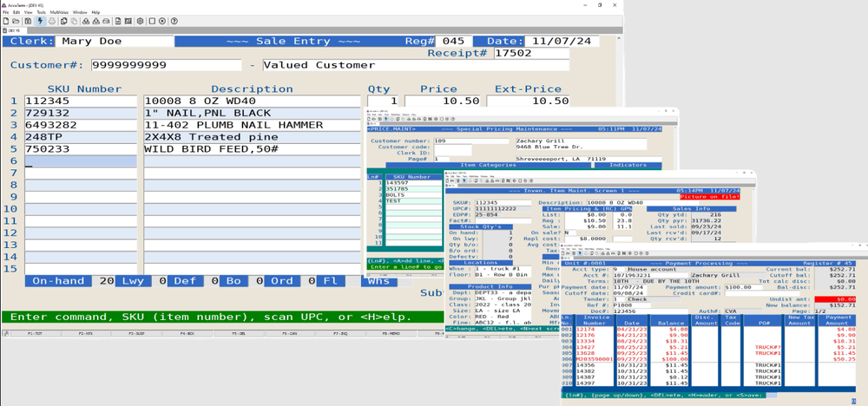Viewport: 868px width, 406px height.
Task: Click the Payment amount $100.00 field
Action: tap(744, 287)
